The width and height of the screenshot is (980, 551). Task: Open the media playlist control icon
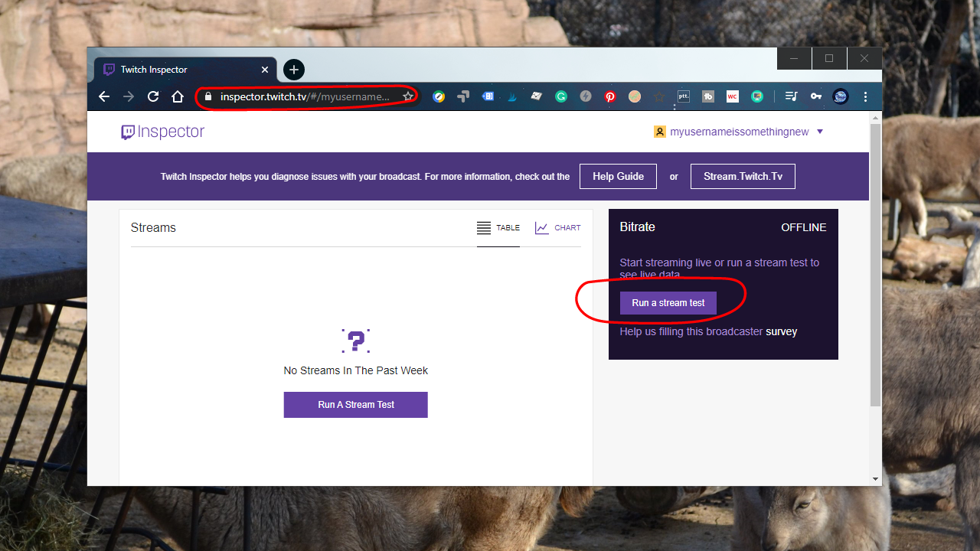(792, 96)
